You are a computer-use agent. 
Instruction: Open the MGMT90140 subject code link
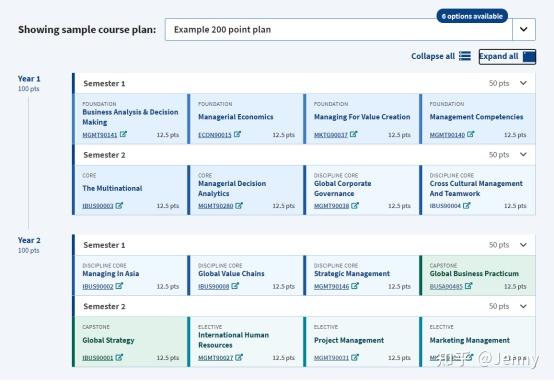click(x=447, y=135)
